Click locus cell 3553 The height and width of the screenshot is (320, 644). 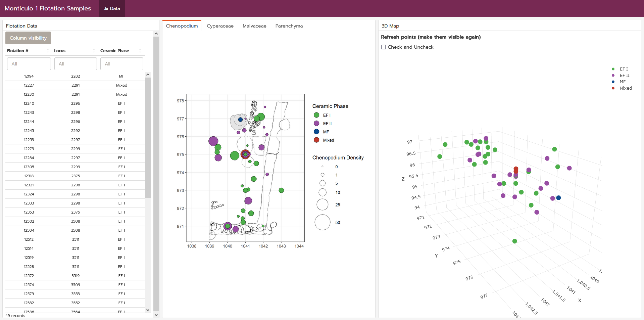click(76, 294)
